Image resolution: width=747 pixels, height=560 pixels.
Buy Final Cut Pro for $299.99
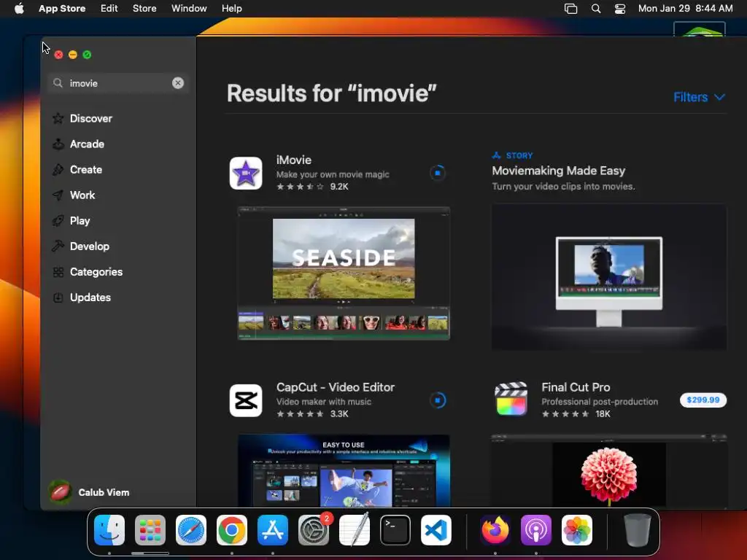point(703,400)
